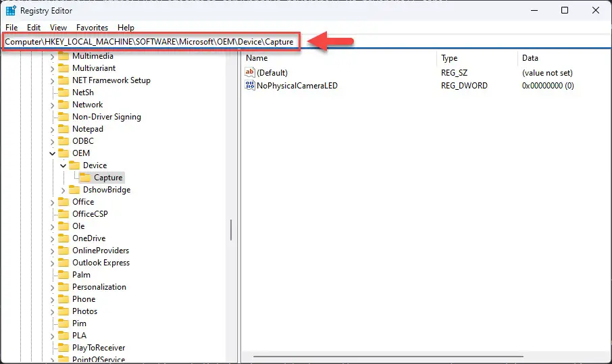Select the Pim key label
The width and height of the screenshot is (612, 364).
click(x=79, y=323)
